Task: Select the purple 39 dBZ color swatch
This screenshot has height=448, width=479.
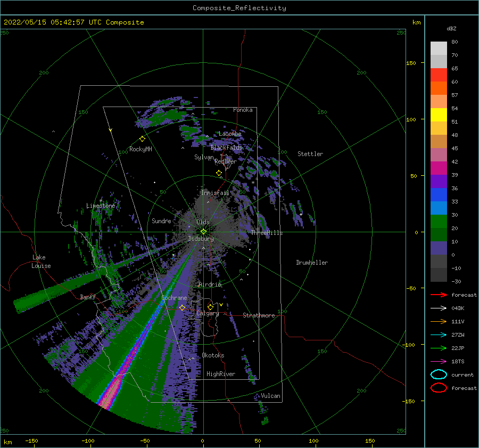Action: pyautogui.click(x=439, y=181)
